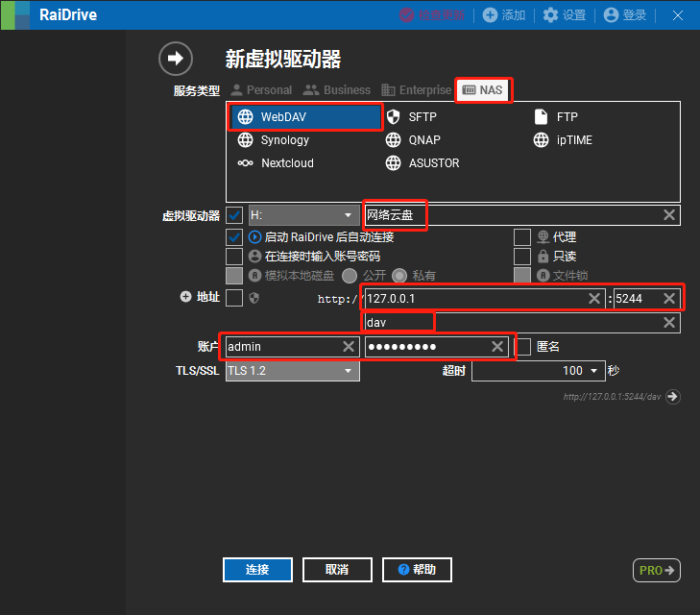Open 添加 to add a new drive

click(504, 15)
